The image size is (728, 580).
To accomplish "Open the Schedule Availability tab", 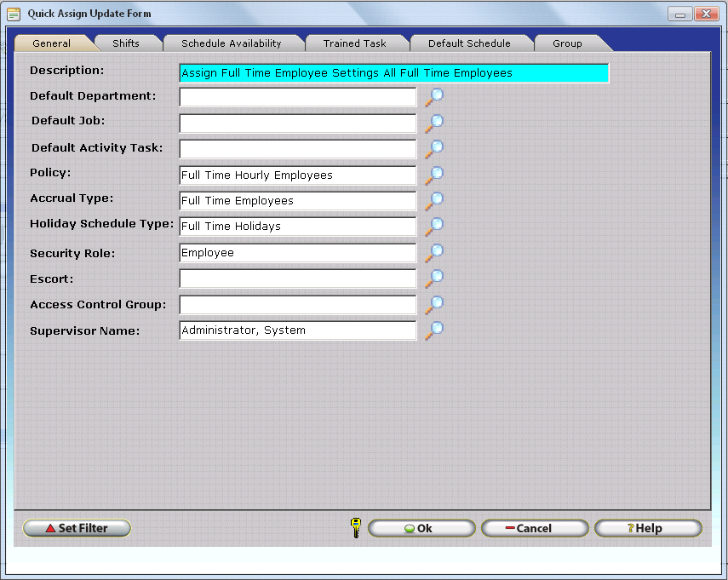I will (231, 43).
